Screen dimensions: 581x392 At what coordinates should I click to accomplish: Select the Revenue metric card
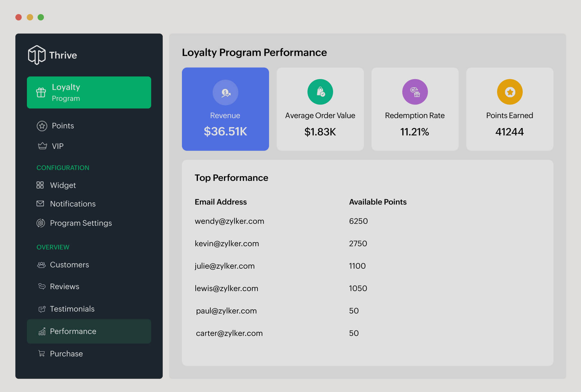point(225,109)
